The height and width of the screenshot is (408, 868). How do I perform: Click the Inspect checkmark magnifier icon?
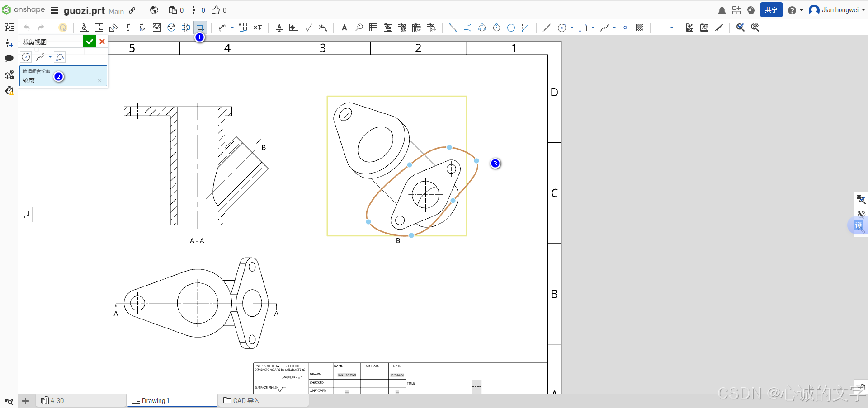(x=741, y=28)
